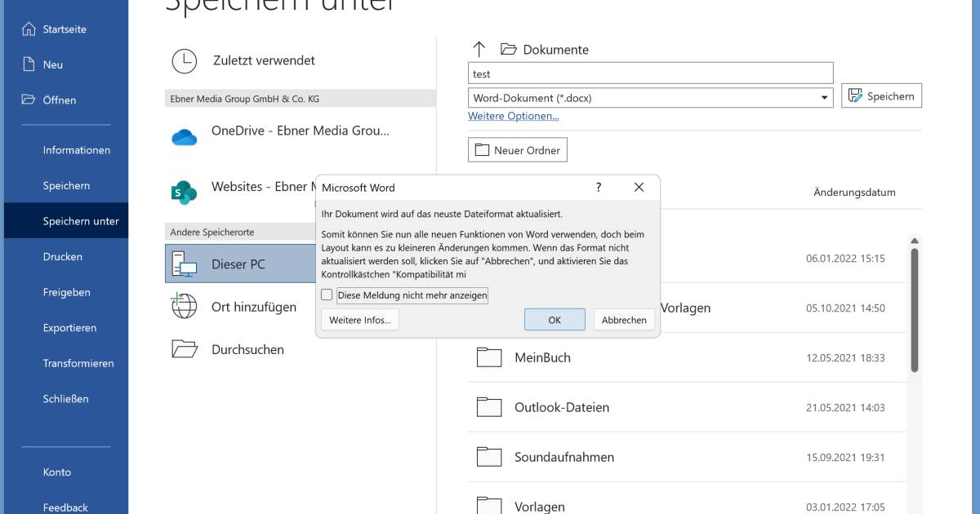The image size is (980, 514).
Task: Click the Öffnen folder icon
Action: click(x=29, y=100)
